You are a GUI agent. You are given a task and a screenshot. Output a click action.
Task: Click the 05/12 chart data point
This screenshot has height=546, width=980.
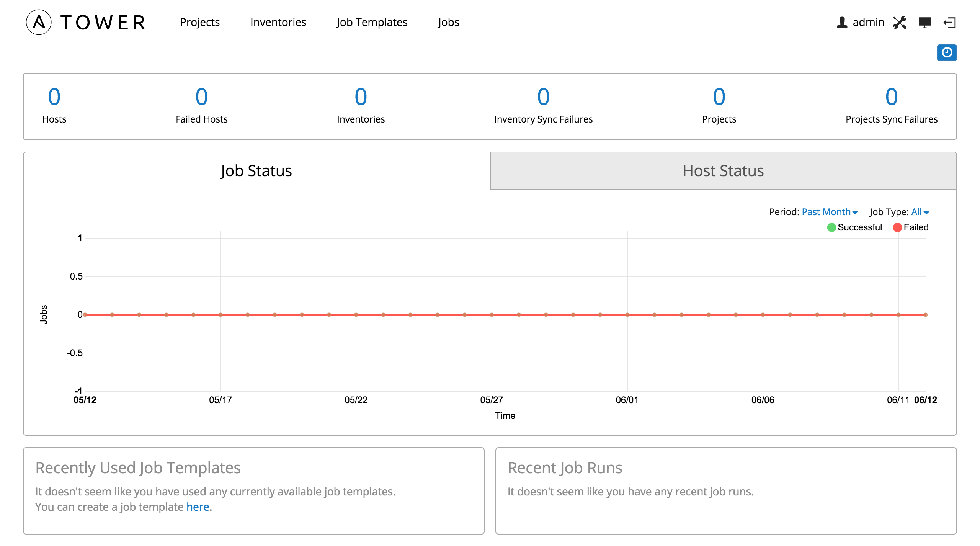pyautogui.click(x=85, y=315)
